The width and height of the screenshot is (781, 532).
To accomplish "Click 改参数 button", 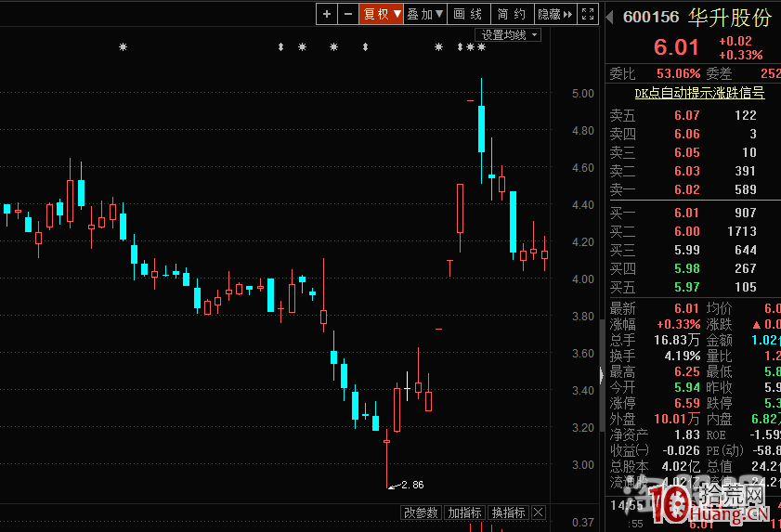I will [421, 513].
